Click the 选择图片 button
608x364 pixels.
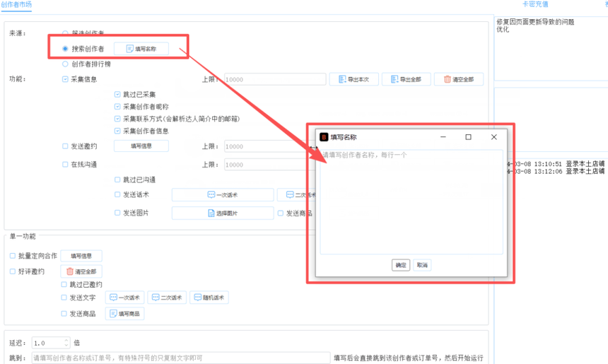click(223, 213)
